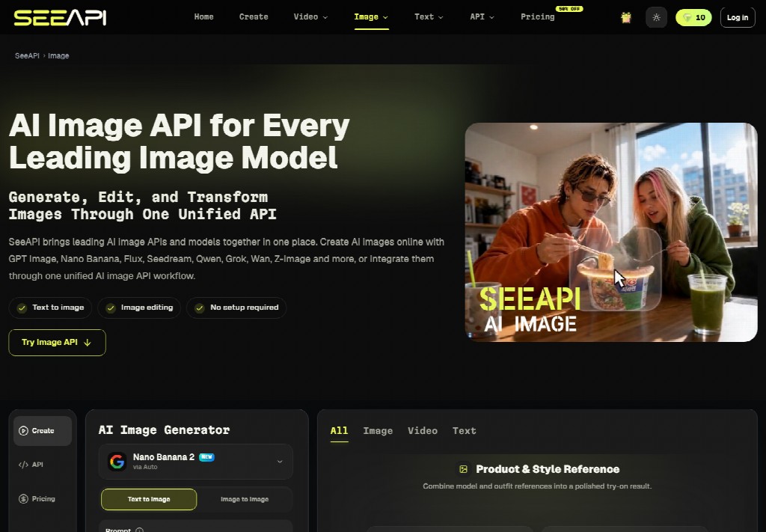Click the No setup required chip
766x532 pixels.
tap(236, 308)
